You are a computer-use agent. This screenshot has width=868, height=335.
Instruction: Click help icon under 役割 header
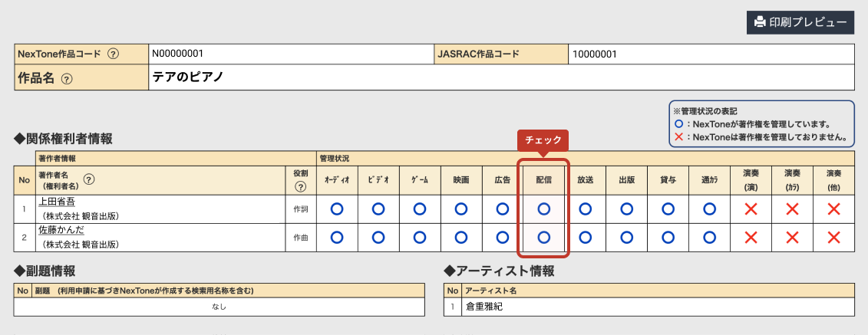pos(300,186)
